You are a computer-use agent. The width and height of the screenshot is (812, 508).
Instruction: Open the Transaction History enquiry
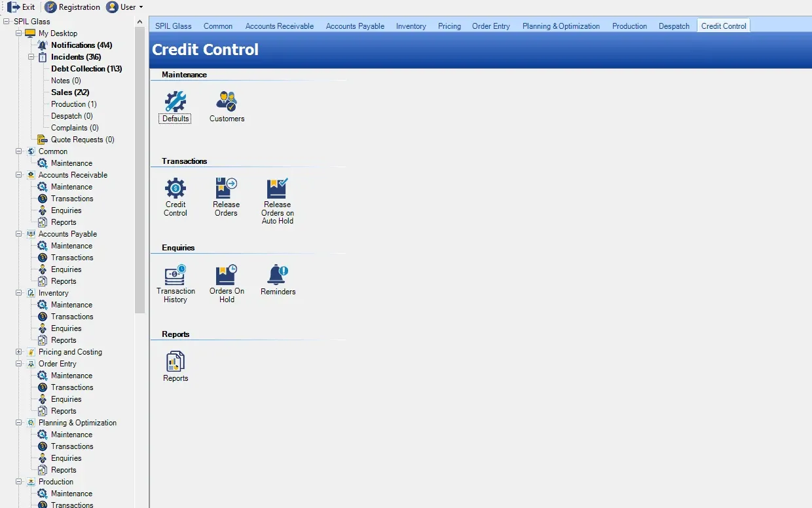pos(175,284)
